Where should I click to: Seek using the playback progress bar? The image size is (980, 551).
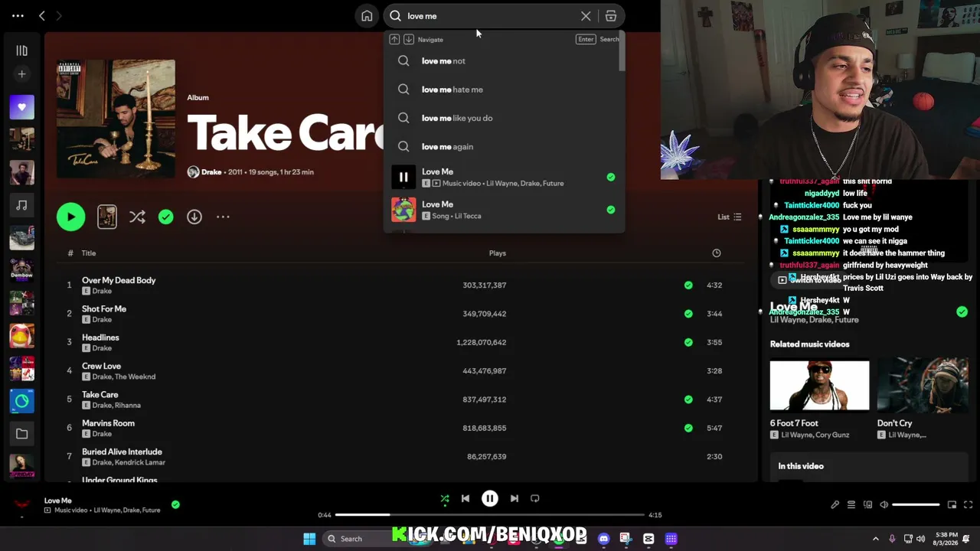490,515
